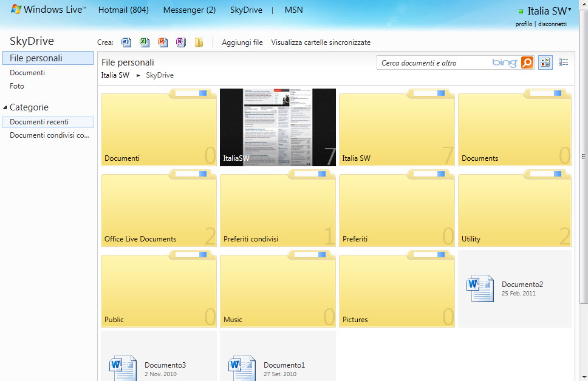Open the Documento1 Word file
The image size is (588, 381).
pos(278,357)
